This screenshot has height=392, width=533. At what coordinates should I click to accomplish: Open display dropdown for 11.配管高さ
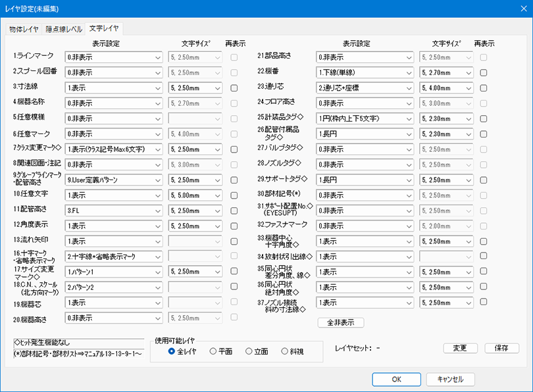114,210
